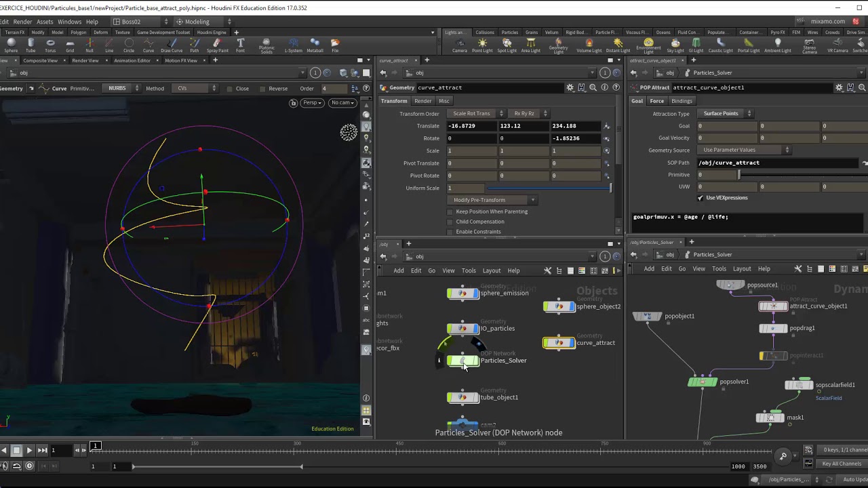Viewport: 868px width, 488px height.
Task: Add a Spot Light from the shelf
Action: (507, 45)
